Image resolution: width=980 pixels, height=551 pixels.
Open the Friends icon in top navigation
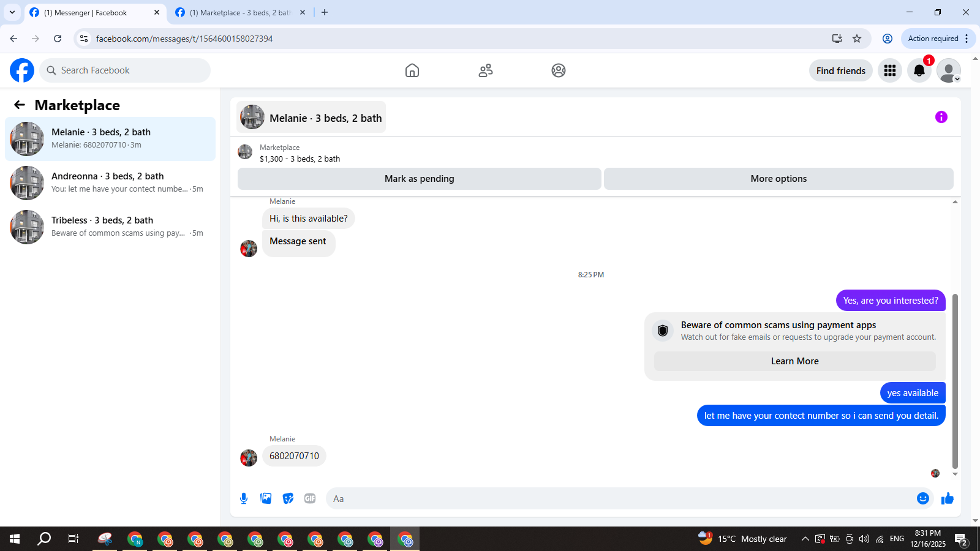pos(486,70)
